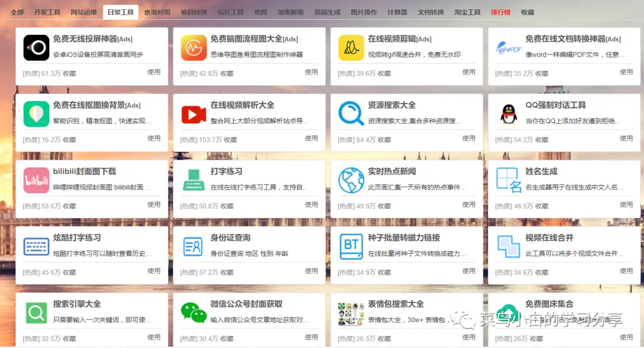Open the 收藏 tab in the navigation
The image size is (644, 348).
pos(528,12)
